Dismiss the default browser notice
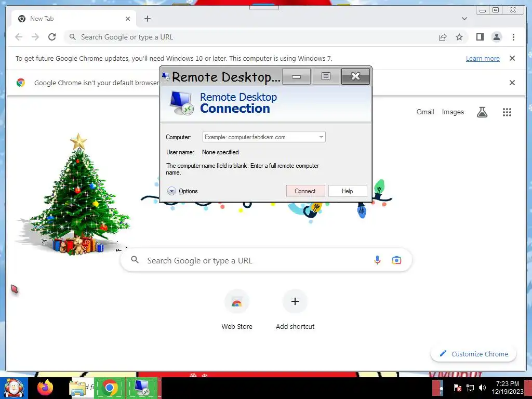Viewport: 532px width, 399px height. pos(512,83)
